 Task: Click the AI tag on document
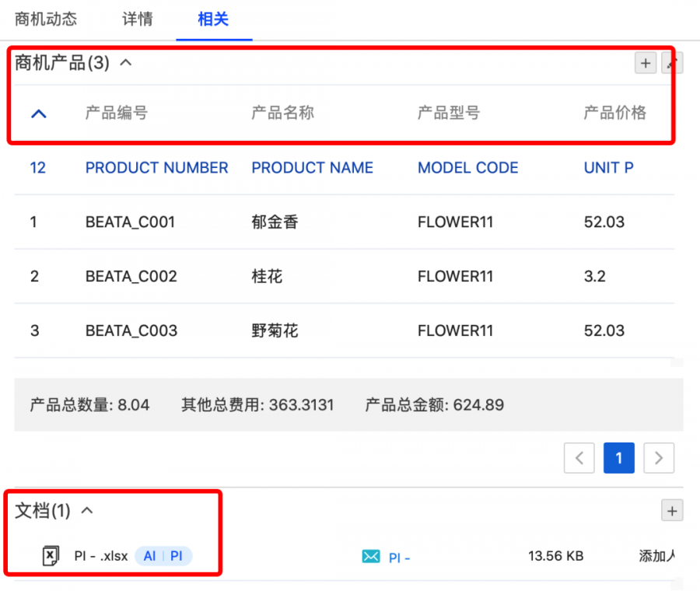pyautogui.click(x=149, y=556)
